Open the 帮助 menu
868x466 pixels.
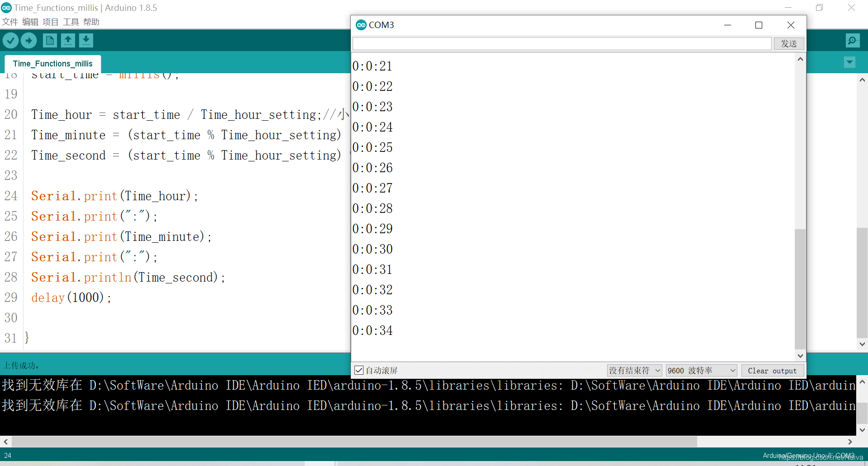91,22
